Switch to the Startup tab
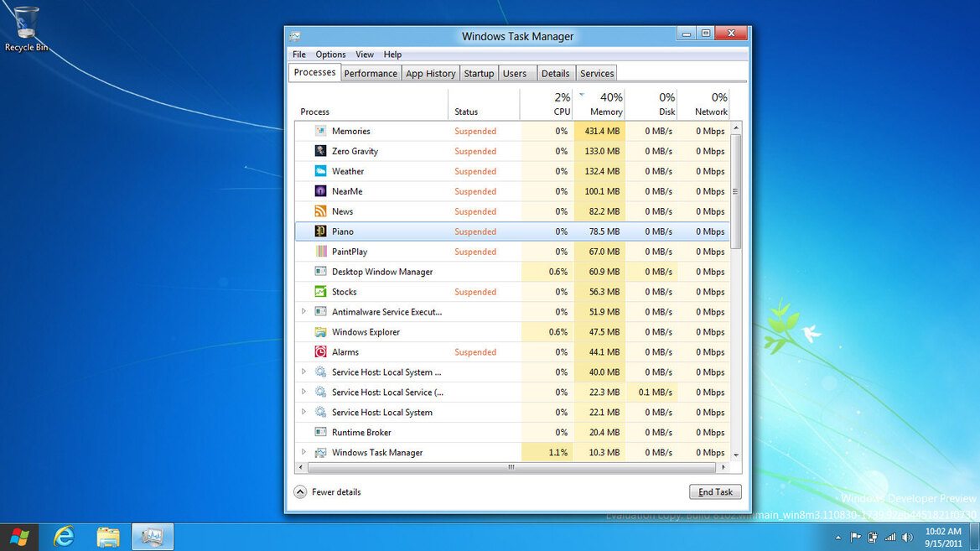The image size is (980, 551). 479,73
